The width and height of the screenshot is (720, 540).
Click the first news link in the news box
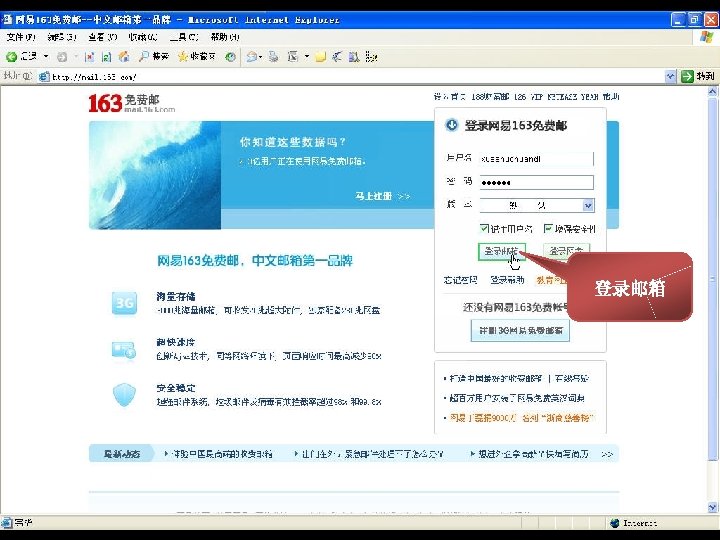[495, 379]
